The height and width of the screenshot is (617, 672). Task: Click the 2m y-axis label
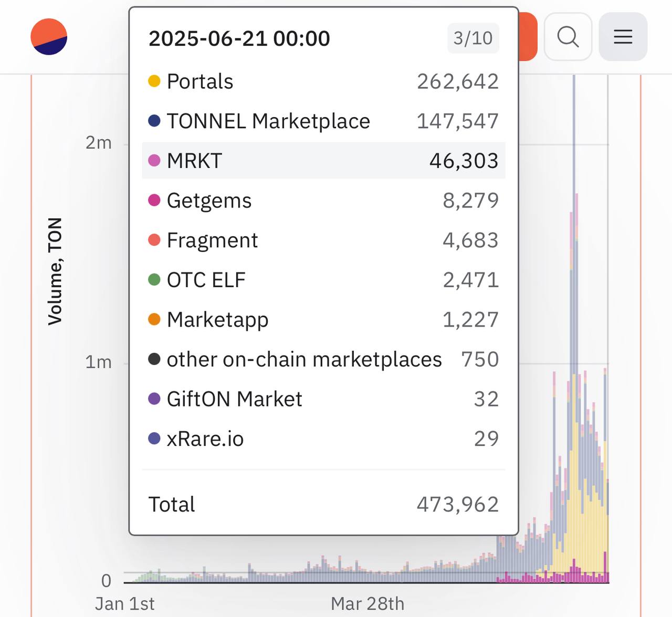click(x=99, y=142)
